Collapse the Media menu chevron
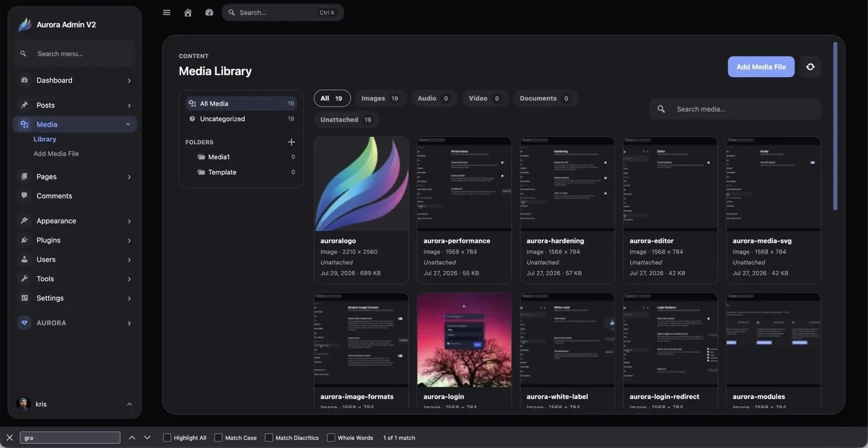This screenshot has width=868, height=448. (x=128, y=124)
